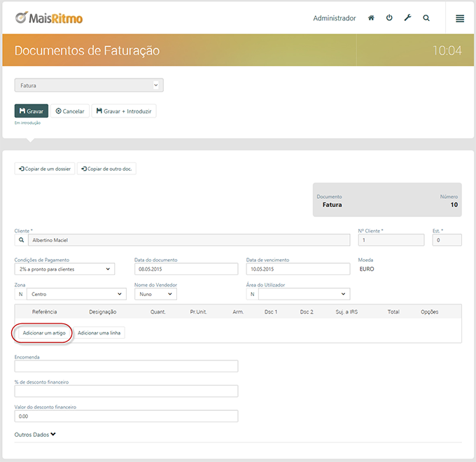Click the header search magnifier icon
Screen dimensions: 476x462
(426, 18)
